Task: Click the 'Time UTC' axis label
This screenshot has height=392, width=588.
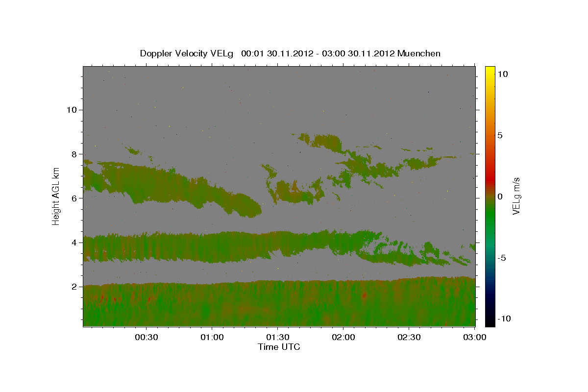Action: (x=279, y=347)
